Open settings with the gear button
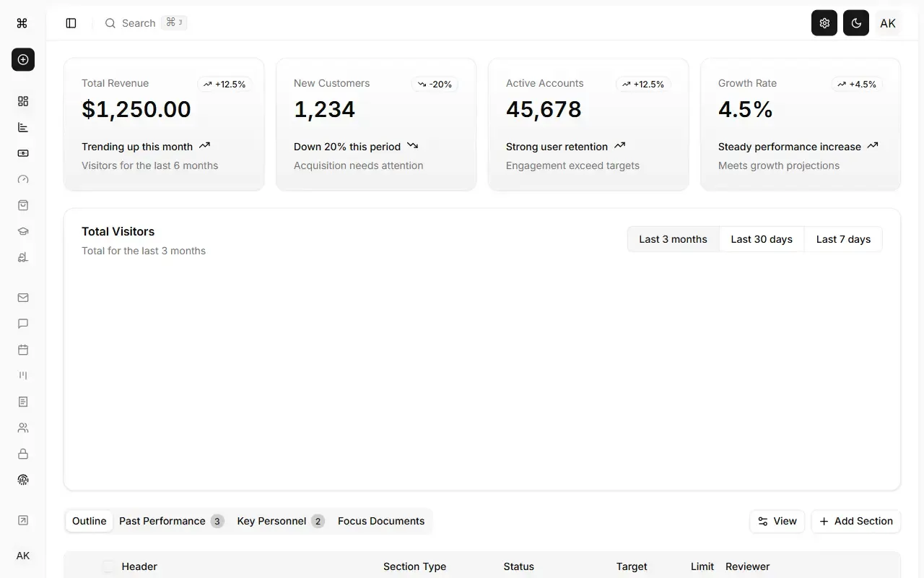This screenshot has width=924, height=578. pyautogui.click(x=824, y=23)
